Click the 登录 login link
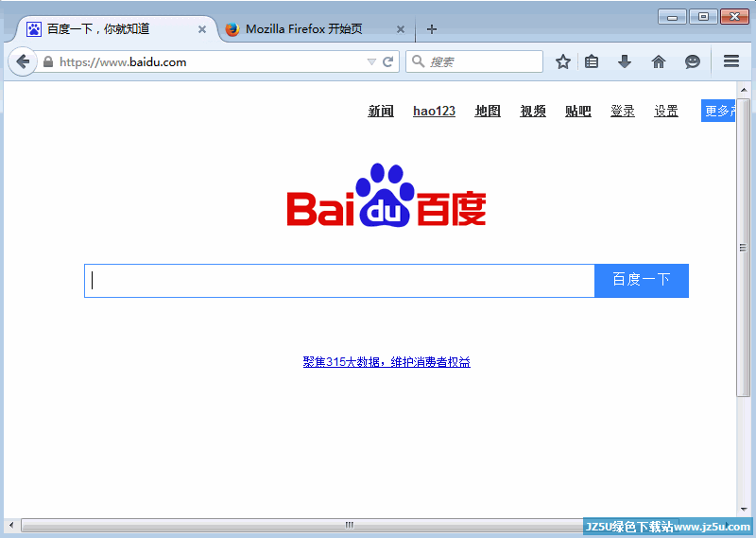Screen dimensions: 756x538 point(623,111)
